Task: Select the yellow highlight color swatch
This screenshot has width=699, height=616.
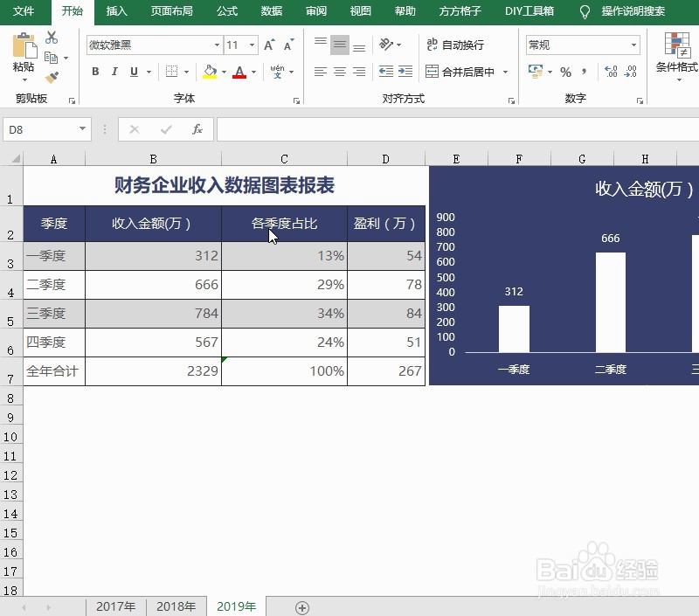Action: point(210,75)
